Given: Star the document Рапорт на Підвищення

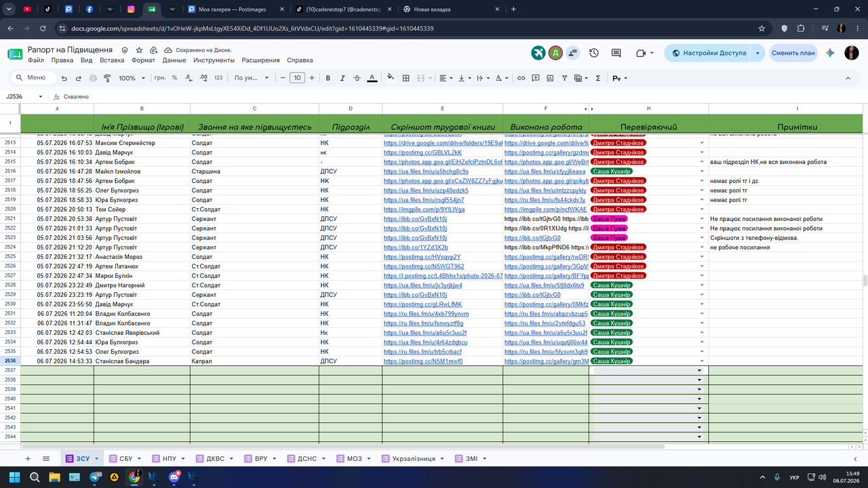Looking at the screenshot, I should pos(139,50).
